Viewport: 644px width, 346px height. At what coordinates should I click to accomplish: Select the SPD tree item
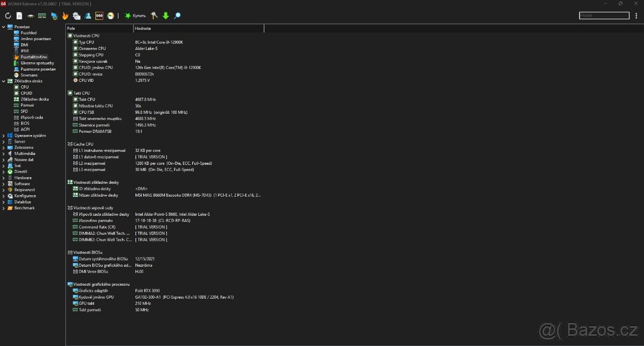click(x=24, y=112)
